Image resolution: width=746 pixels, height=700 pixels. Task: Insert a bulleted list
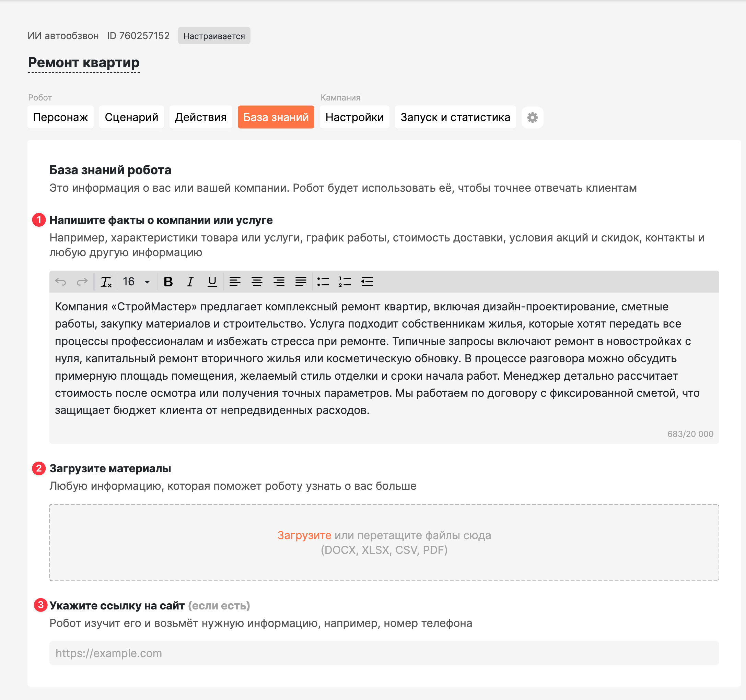pos(323,282)
